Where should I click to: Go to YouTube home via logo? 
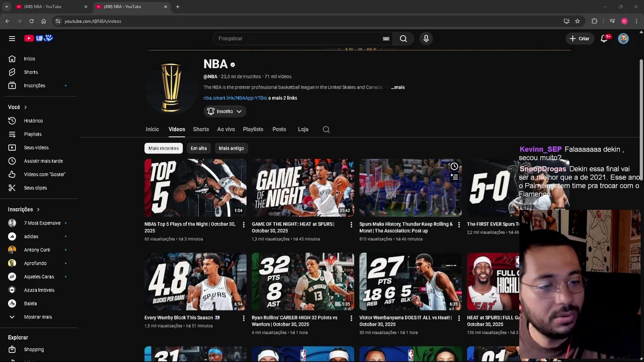38,38
